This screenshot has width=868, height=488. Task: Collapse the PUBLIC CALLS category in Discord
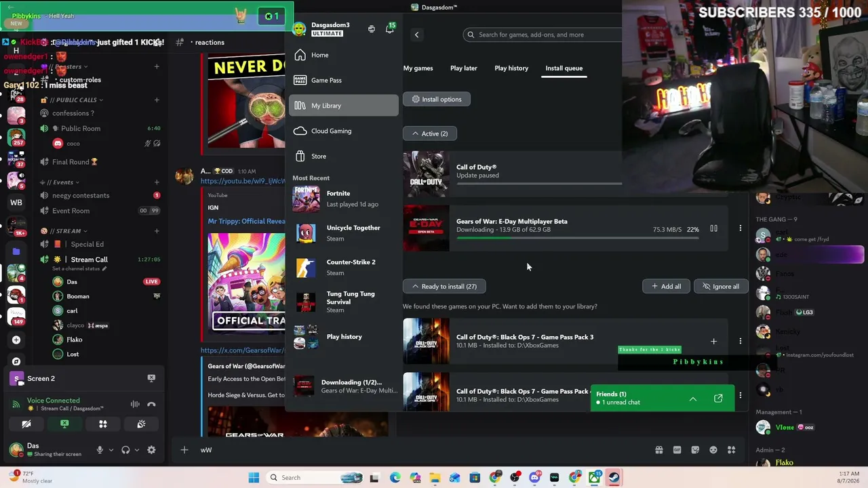coord(72,100)
